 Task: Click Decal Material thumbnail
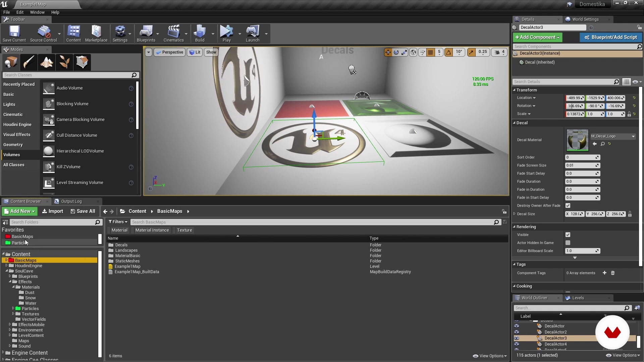point(577,140)
